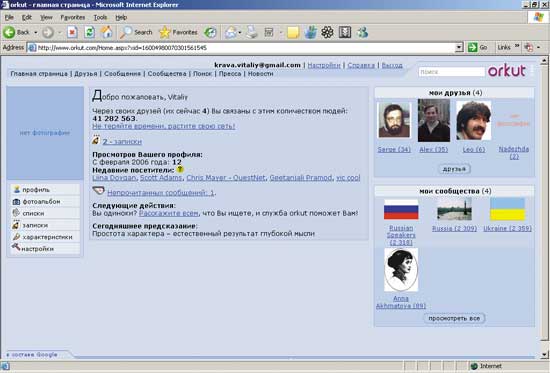Open the Anna Akhmatova community portrait
Viewport: 550px width, 373px height.
tap(401, 269)
